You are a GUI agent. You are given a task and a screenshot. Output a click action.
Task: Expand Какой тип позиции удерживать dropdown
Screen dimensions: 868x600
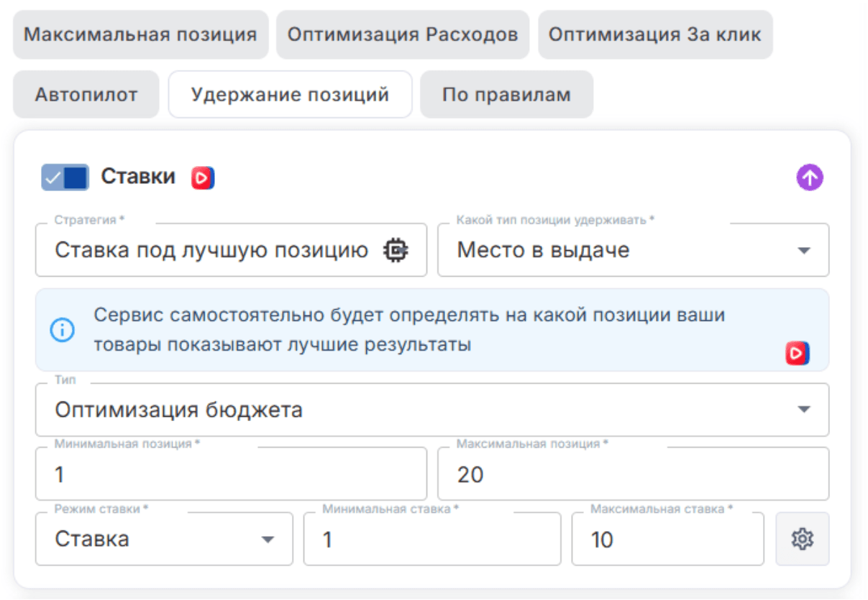pos(633,250)
